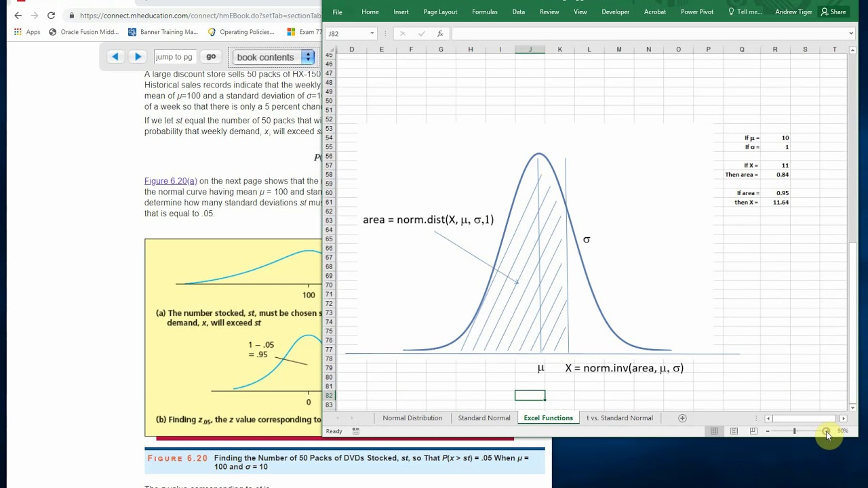Viewport: 868px width, 488px height.
Task: Open the Apps bookmark shortcut
Action: coord(27,32)
